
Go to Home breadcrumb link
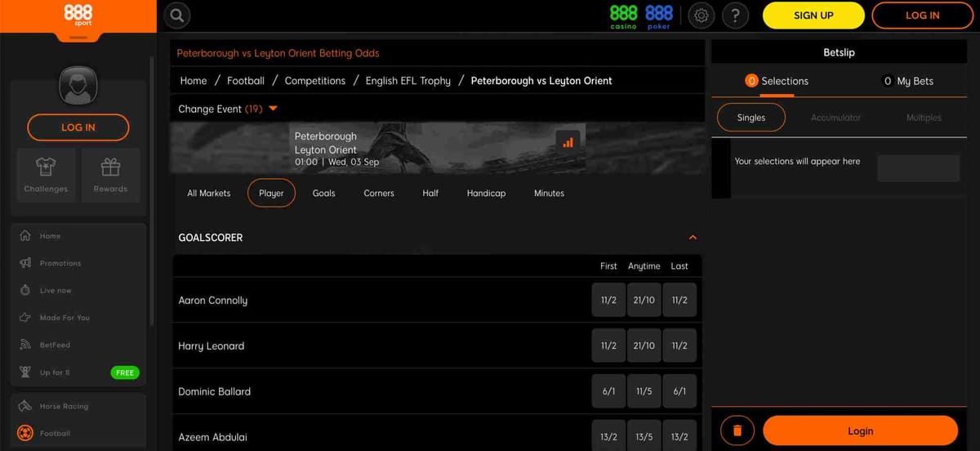pyautogui.click(x=194, y=81)
